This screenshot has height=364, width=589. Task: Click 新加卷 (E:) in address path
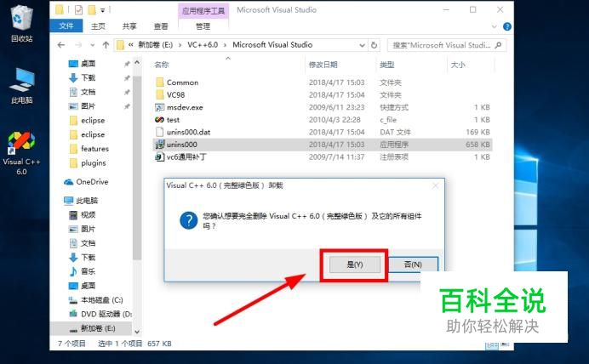(x=156, y=45)
